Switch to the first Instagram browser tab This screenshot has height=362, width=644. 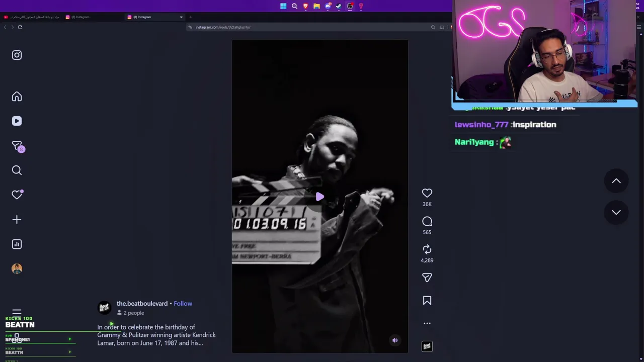94,17
